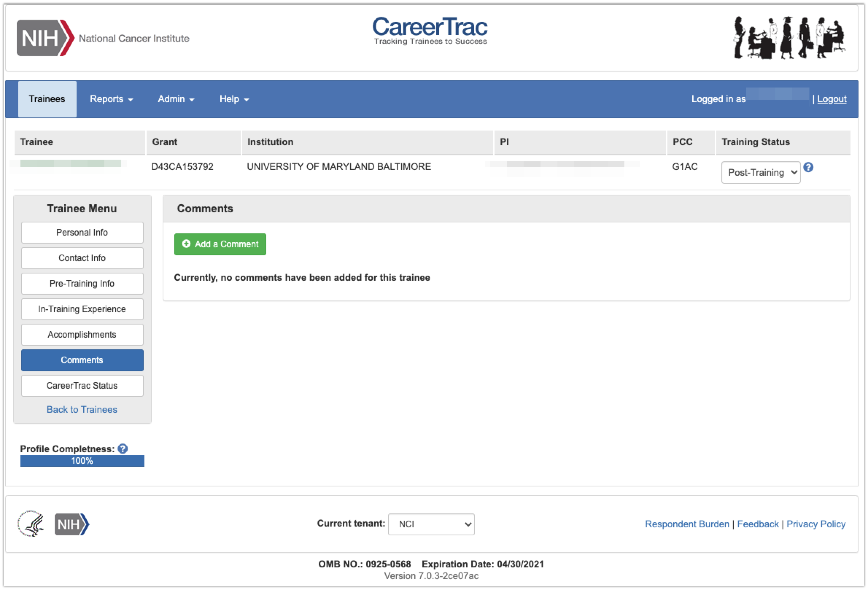Click the 100% profile completeness bar

click(82, 461)
